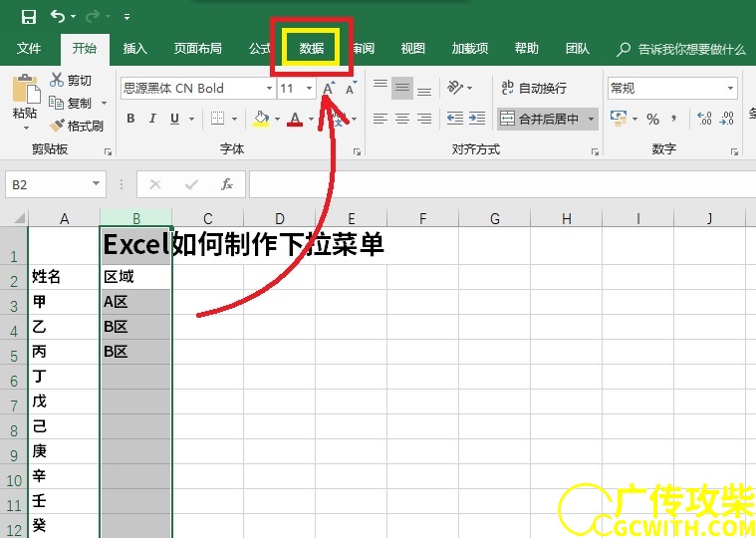
Task: Increase font size with the large A icon
Action: (x=328, y=89)
